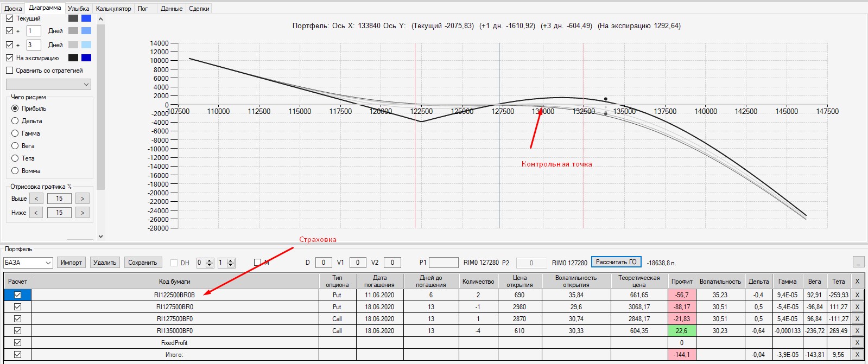Remove the RI135000BF0 row with its X

(857, 331)
